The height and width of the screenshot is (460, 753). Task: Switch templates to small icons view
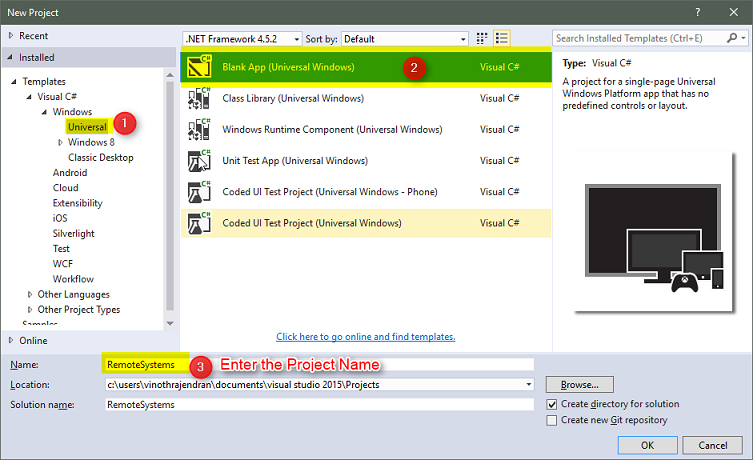[482, 38]
